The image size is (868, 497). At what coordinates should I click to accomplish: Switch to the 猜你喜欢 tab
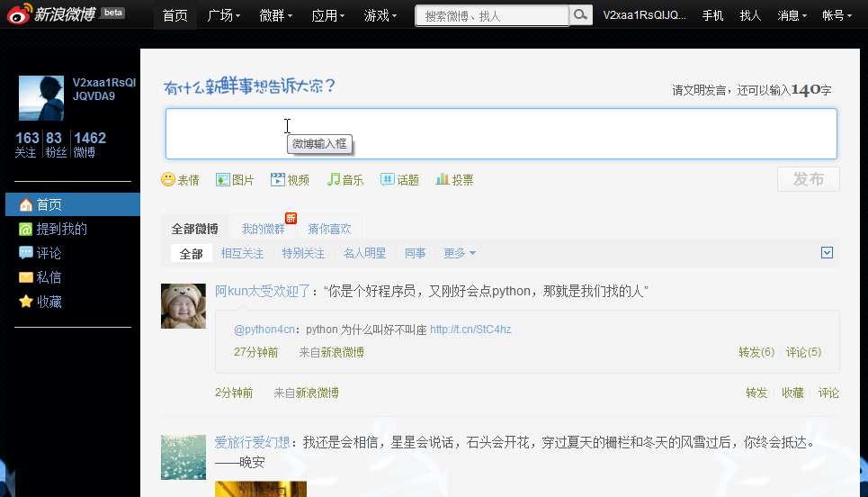tap(329, 229)
